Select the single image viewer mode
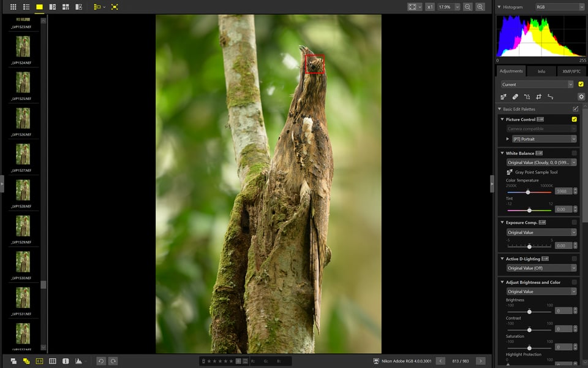The height and width of the screenshot is (368, 588). coord(39,7)
